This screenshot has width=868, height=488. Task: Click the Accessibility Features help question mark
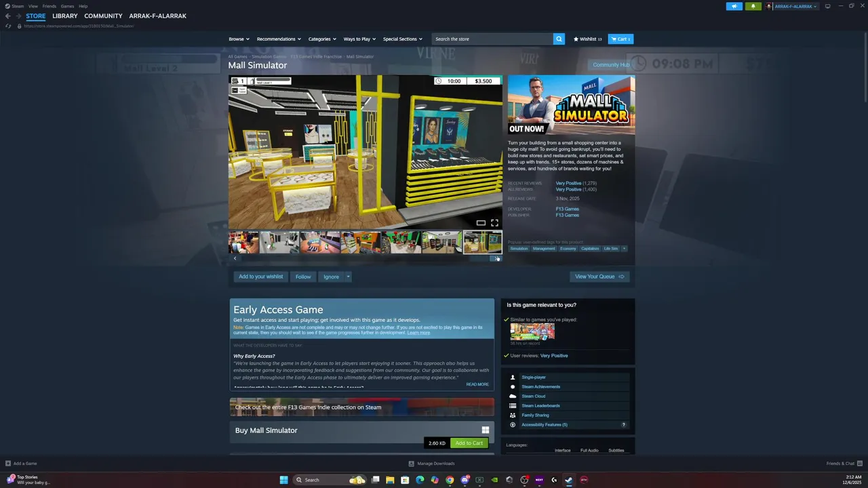(624, 425)
